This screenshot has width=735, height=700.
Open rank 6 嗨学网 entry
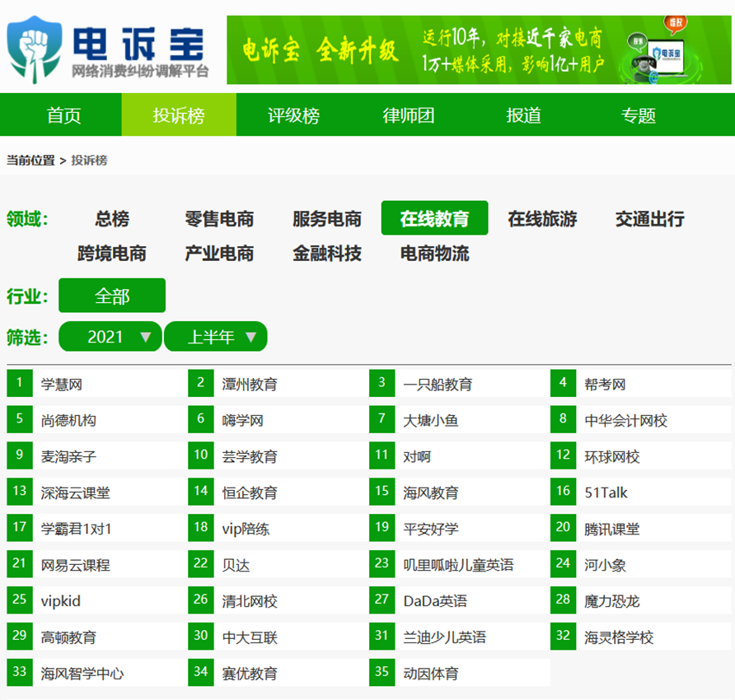[279, 419]
